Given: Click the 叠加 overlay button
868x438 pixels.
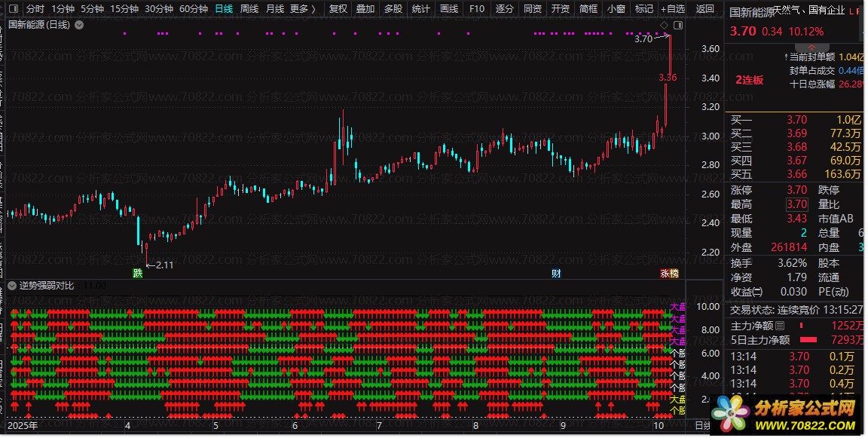Looking at the screenshot, I should point(365,9).
